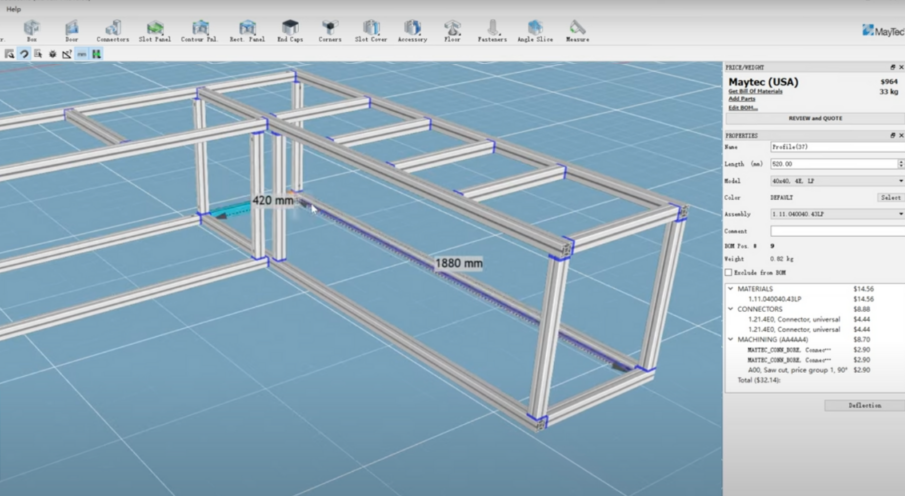Select the Corners tool

330,31
